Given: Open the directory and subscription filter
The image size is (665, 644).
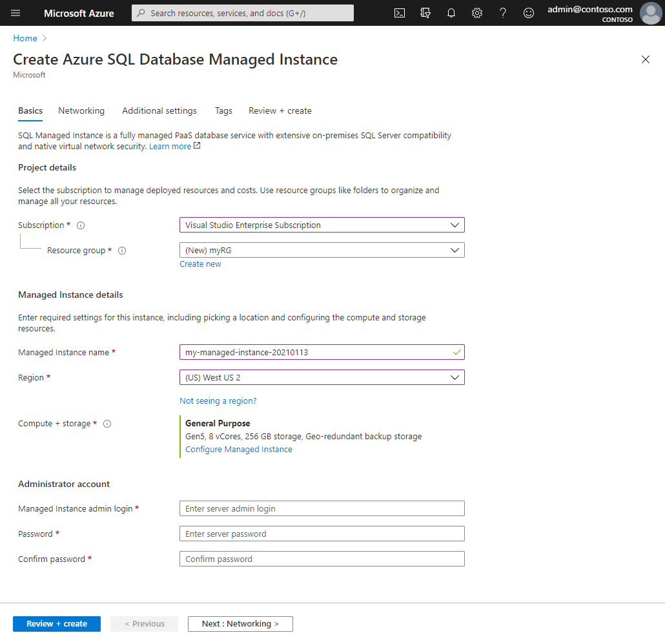Looking at the screenshot, I should pyautogui.click(x=425, y=13).
